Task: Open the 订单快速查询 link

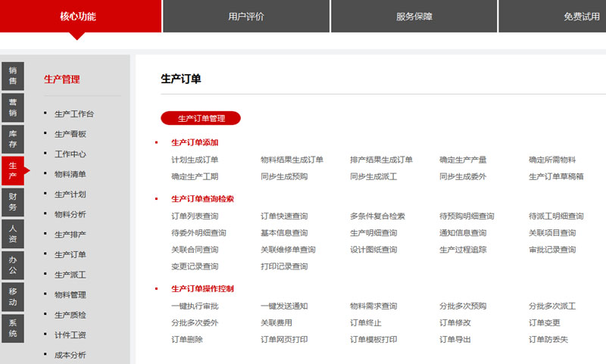Action: [x=284, y=216]
